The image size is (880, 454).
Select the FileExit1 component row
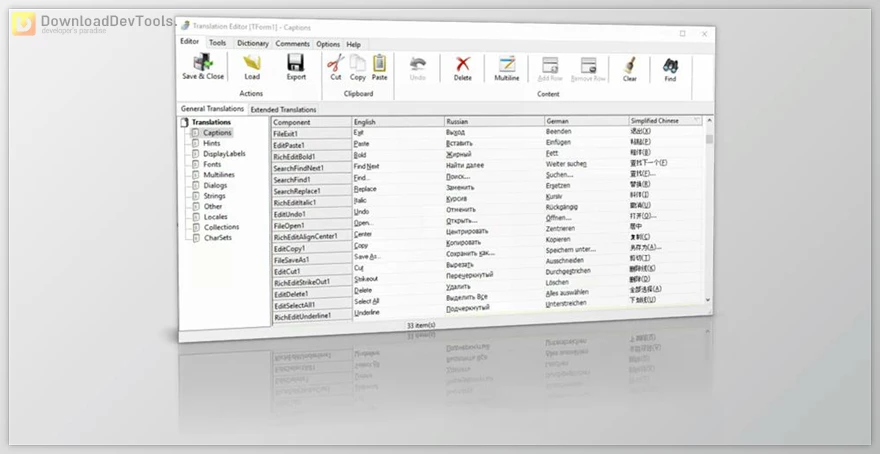coord(311,134)
